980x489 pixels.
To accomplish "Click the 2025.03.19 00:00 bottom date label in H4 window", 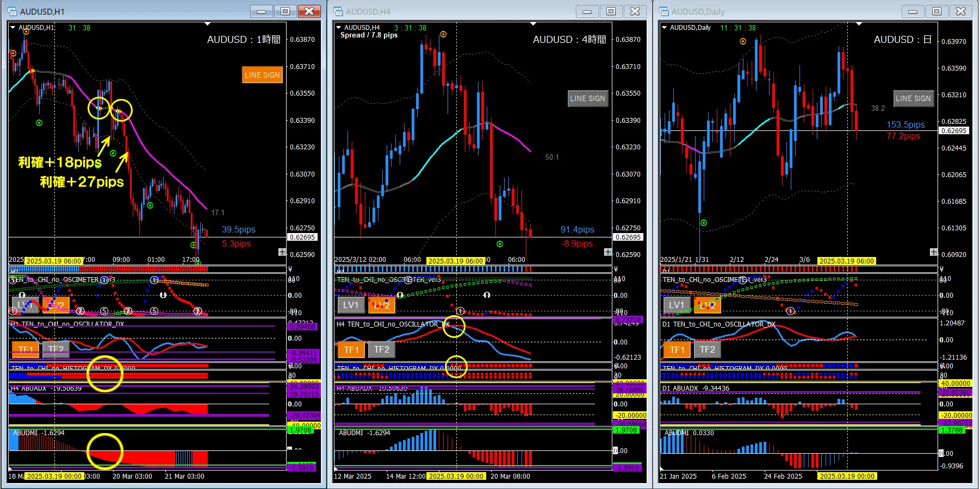I will 456,477.
